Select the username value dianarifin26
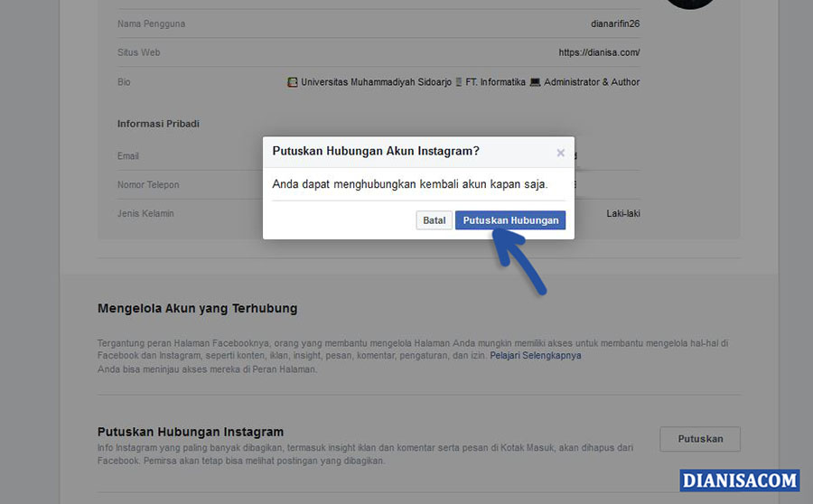 [x=615, y=23]
